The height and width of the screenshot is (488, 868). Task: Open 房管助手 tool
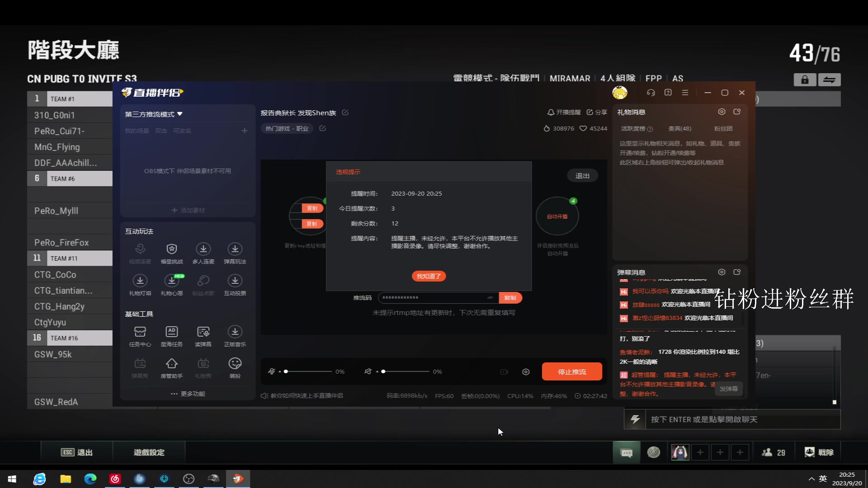click(172, 368)
